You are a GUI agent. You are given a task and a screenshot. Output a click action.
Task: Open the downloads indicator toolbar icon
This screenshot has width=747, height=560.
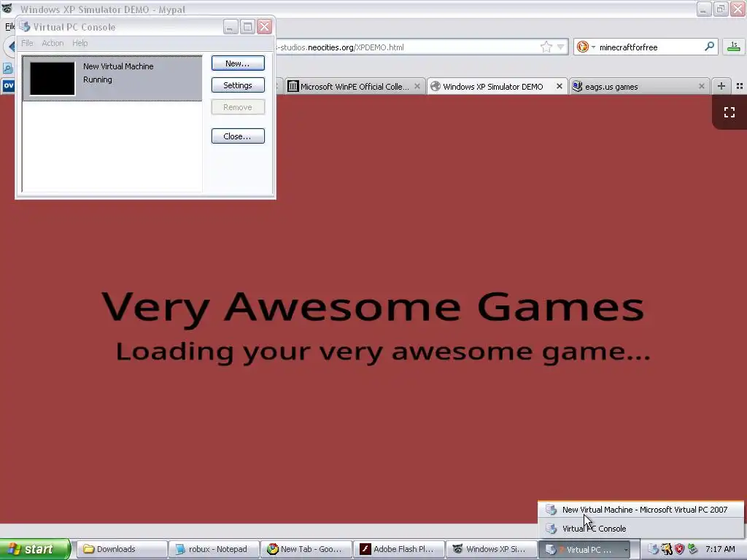(734, 47)
